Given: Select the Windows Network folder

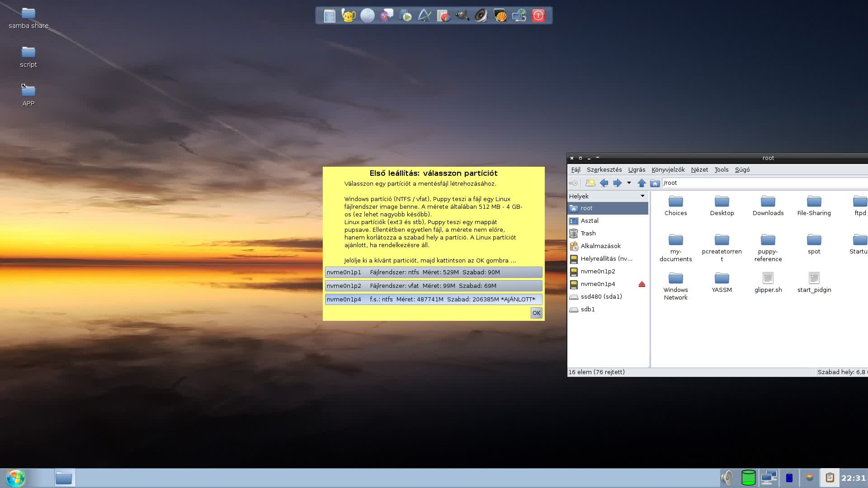Looking at the screenshot, I should (676, 286).
